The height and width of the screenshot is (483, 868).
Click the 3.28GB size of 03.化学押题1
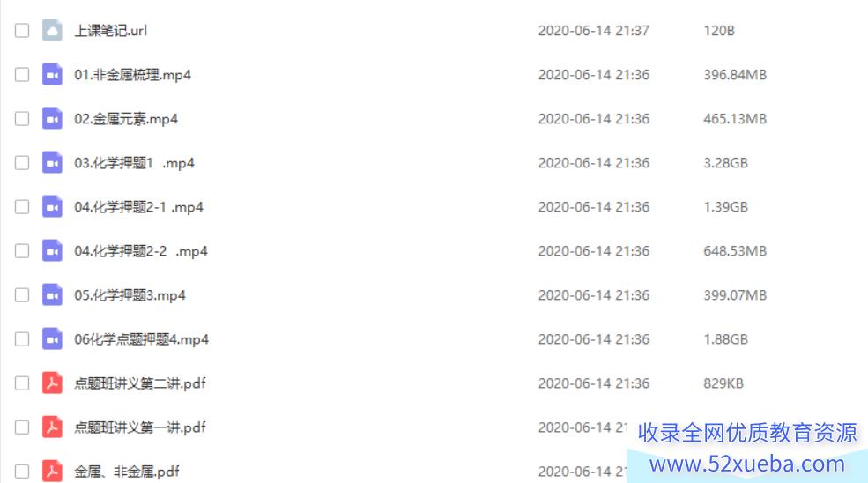(x=726, y=163)
